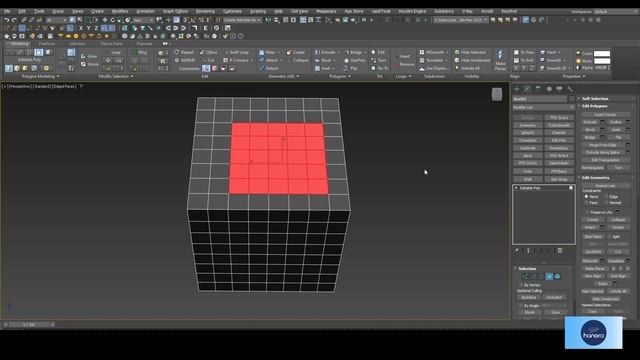The width and height of the screenshot is (640, 360).
Task: Select the Face constraint radio button
Action: (x=587, y=202)
